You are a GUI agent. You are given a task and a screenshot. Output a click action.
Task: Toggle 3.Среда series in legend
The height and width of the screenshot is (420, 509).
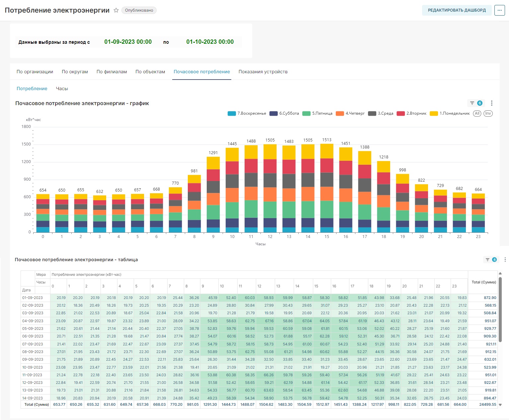(x=381, y=113)
